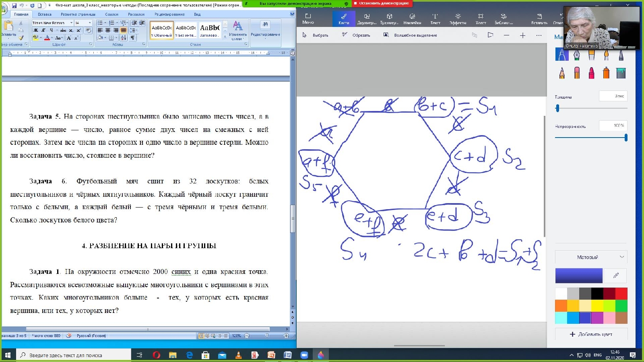Open 3D shapes (Трехмерные) in Paint 3D
This screenshot has width=644, height=362.
[x=389, y=19]
